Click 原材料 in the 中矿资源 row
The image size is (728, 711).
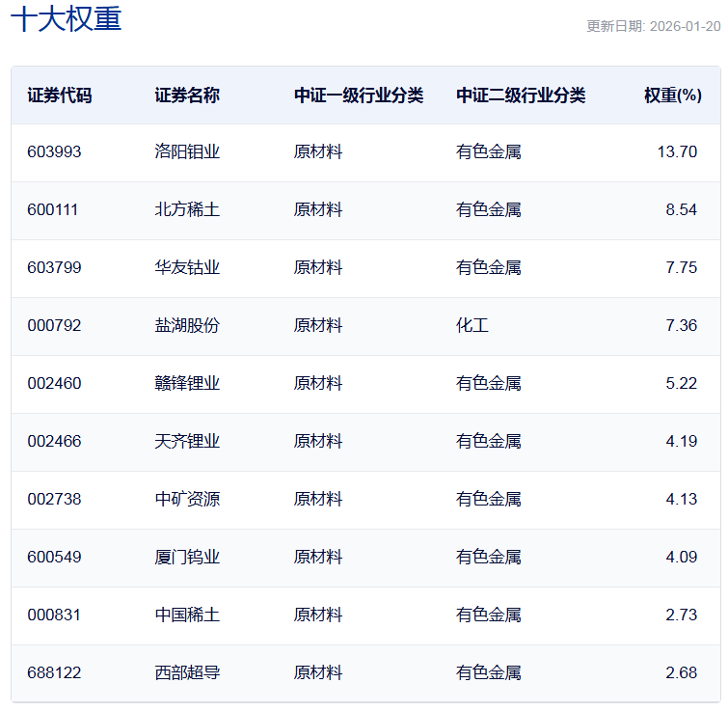(318, 499)
